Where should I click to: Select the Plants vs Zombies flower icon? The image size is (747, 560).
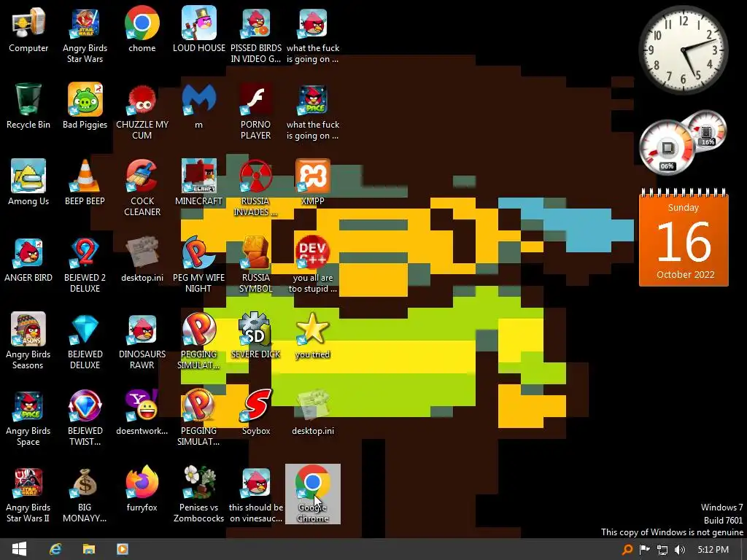[198, 495]
